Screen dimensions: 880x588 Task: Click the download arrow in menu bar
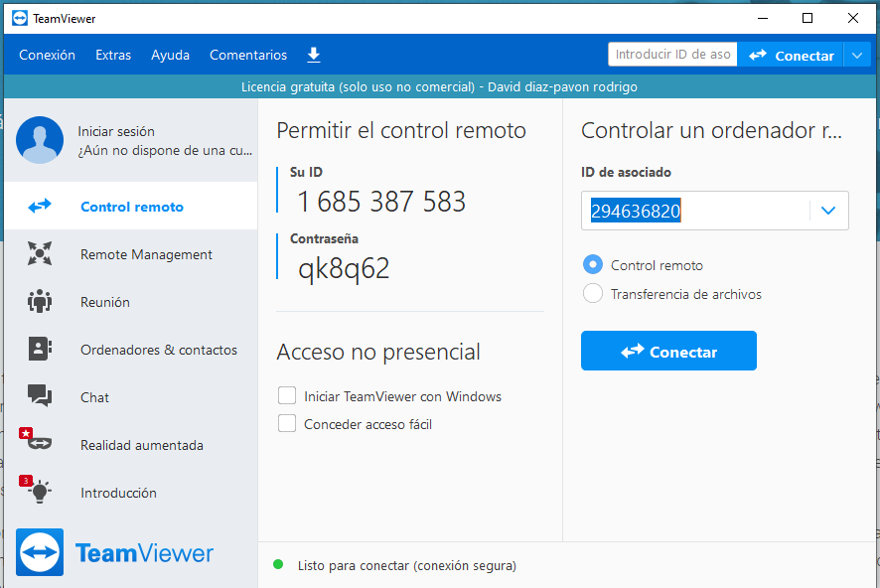point(314,55)
